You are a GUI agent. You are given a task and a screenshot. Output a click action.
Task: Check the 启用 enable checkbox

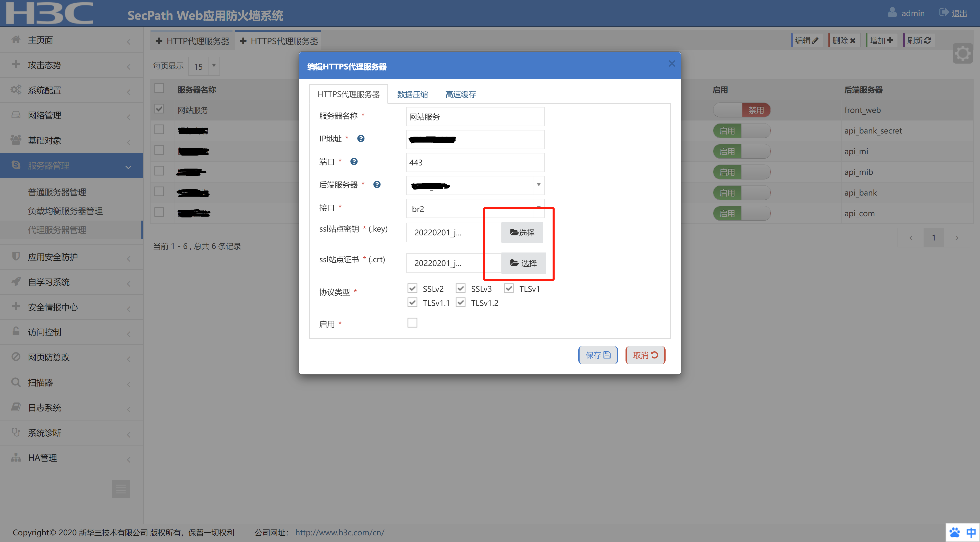point(412,323)
